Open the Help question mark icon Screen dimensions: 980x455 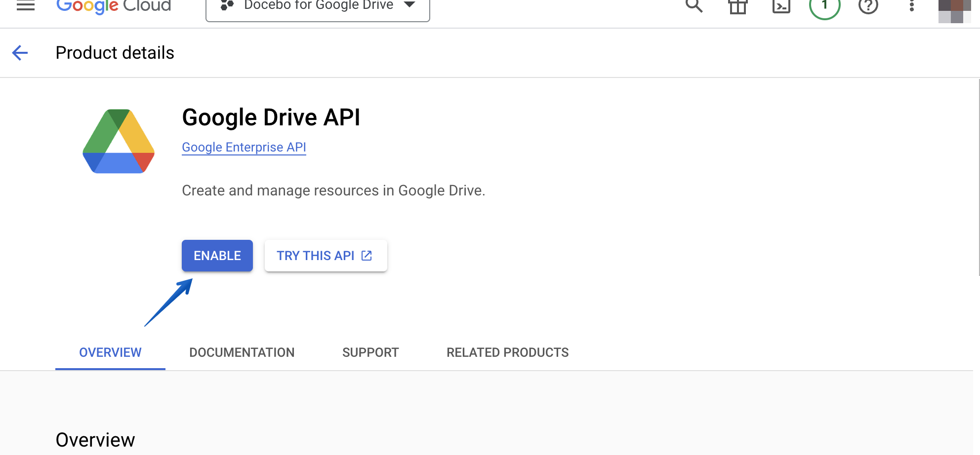coord(868,6)
